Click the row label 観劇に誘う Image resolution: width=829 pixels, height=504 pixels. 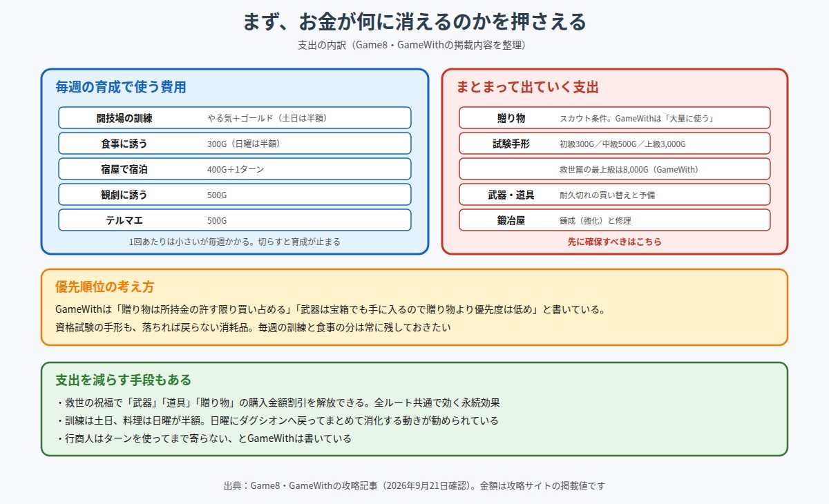pos(124,195)
